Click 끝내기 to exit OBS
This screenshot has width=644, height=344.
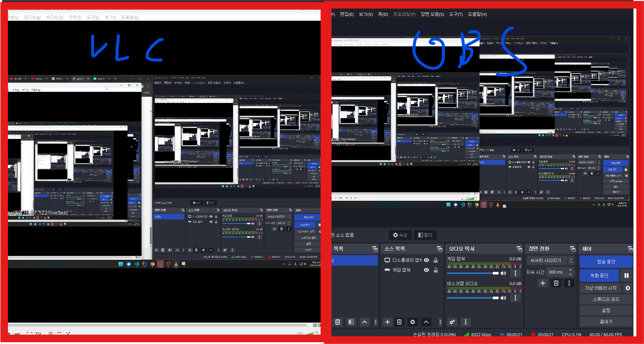point(606,322)
